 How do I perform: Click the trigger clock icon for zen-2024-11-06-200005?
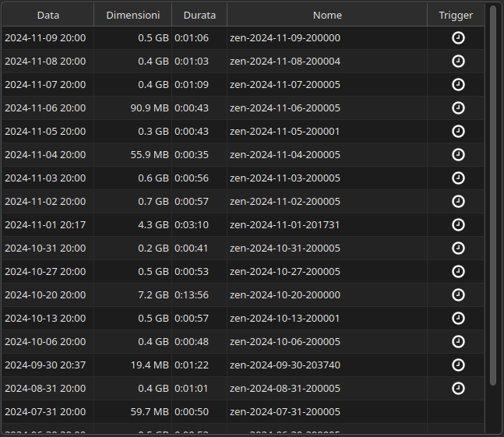(x=458, y=108)
